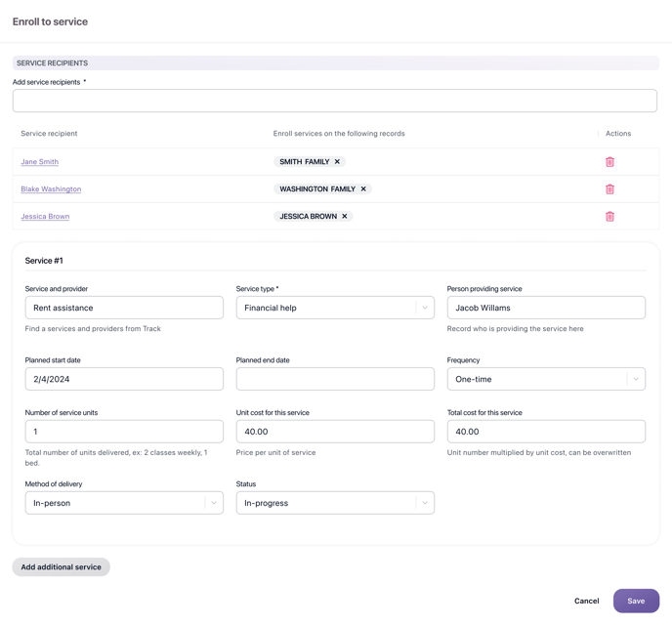This screenshot has height=625, width=672.
Task: Click trash icon for Blake Washington
Action: click(x=609, y=189)
